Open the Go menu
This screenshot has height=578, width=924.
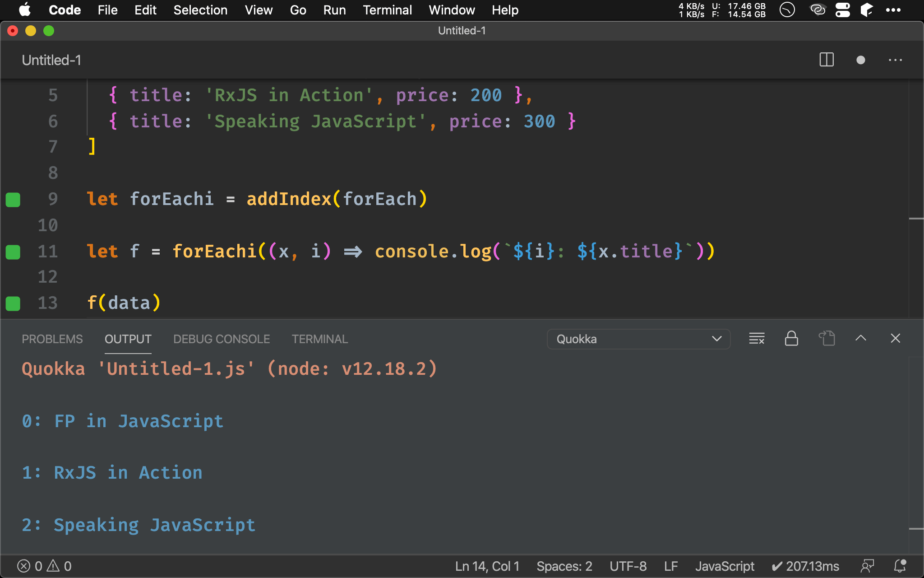298,10
